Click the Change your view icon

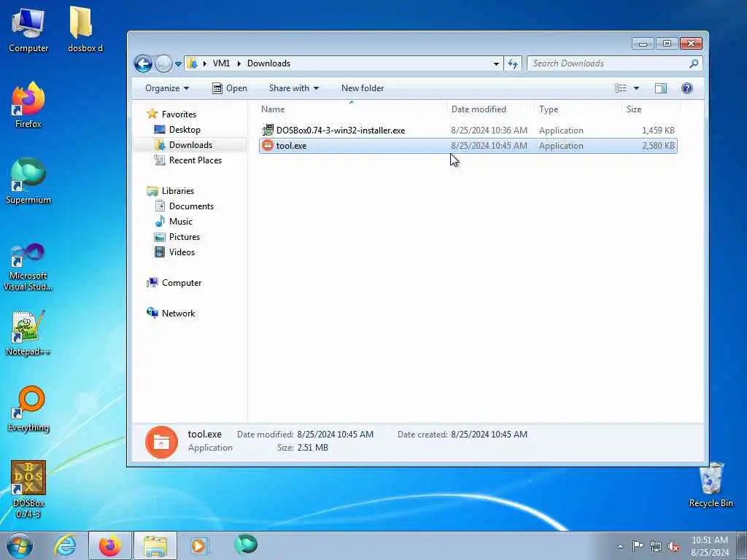point(620,88)
